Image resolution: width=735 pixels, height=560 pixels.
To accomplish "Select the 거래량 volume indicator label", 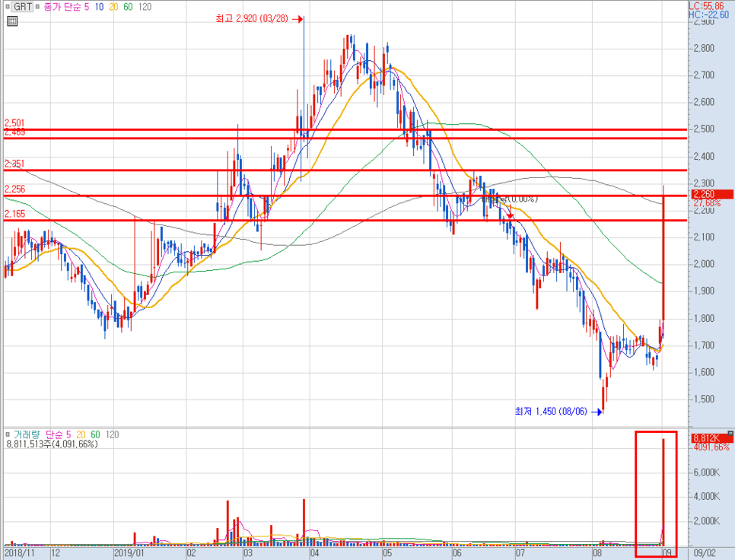I will pos(27,434).
